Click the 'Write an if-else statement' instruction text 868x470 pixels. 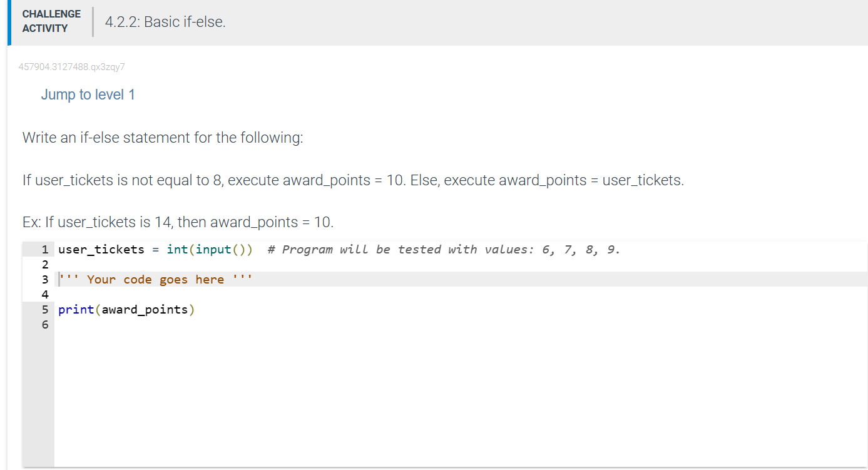162,137
